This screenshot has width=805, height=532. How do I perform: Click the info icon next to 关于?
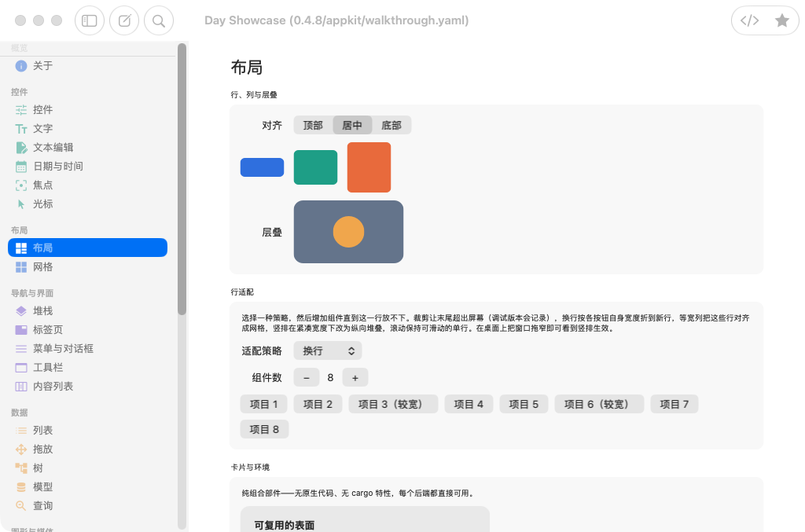[x=21, y=66]
